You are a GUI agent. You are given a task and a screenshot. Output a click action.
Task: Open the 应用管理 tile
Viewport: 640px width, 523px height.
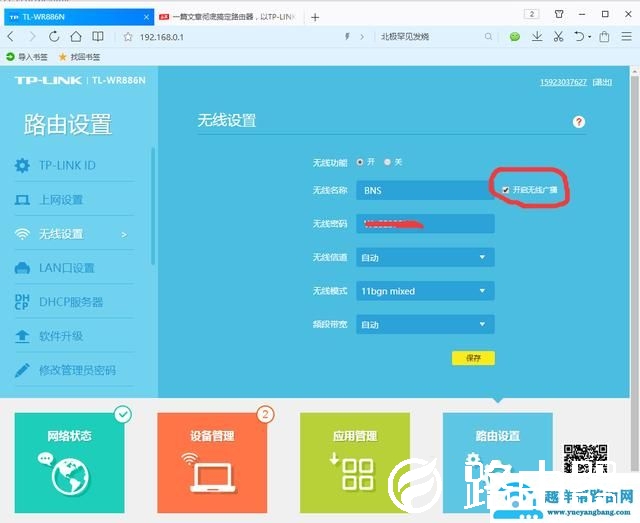(355, 463)
